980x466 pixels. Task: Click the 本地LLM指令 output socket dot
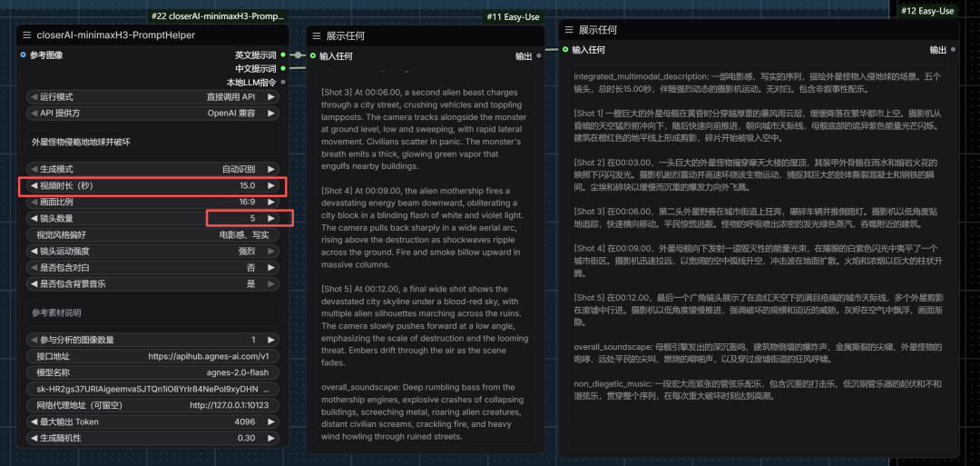click(x=283, y=82)
